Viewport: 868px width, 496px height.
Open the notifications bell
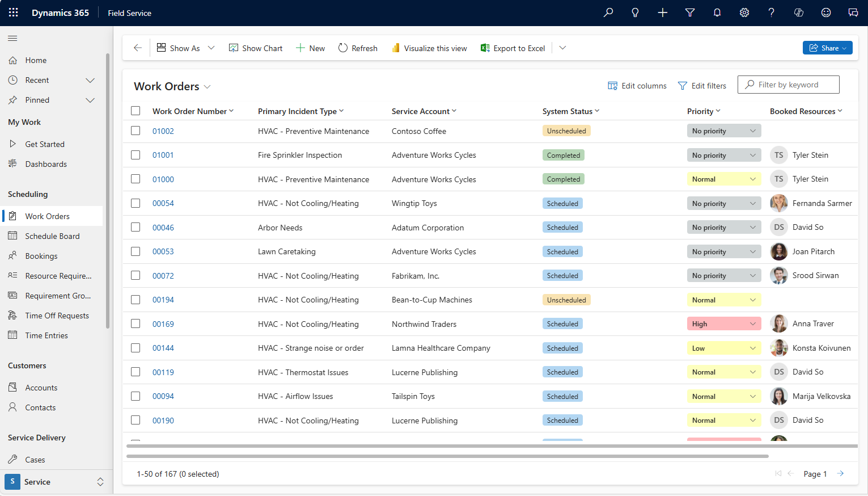[717, 12]
